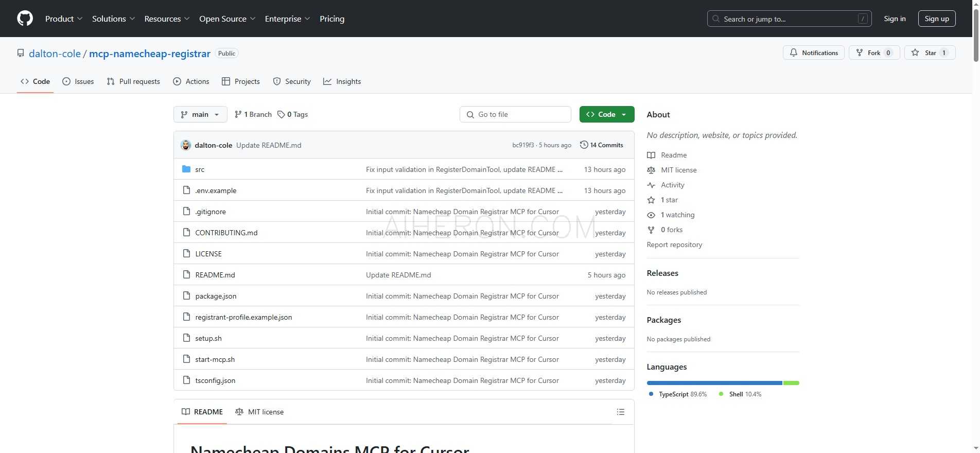The width and height of the screenshot is (980, 453).
Task: Select the MIT license tab in file viewer
Action: pyautogui.click(x=259, y=412)
